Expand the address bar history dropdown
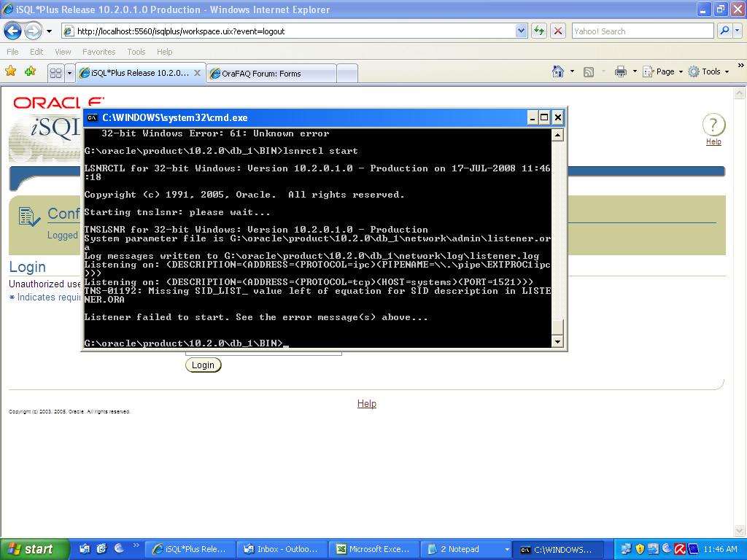This screenshot has height=560, width=747. click(521, 31)
